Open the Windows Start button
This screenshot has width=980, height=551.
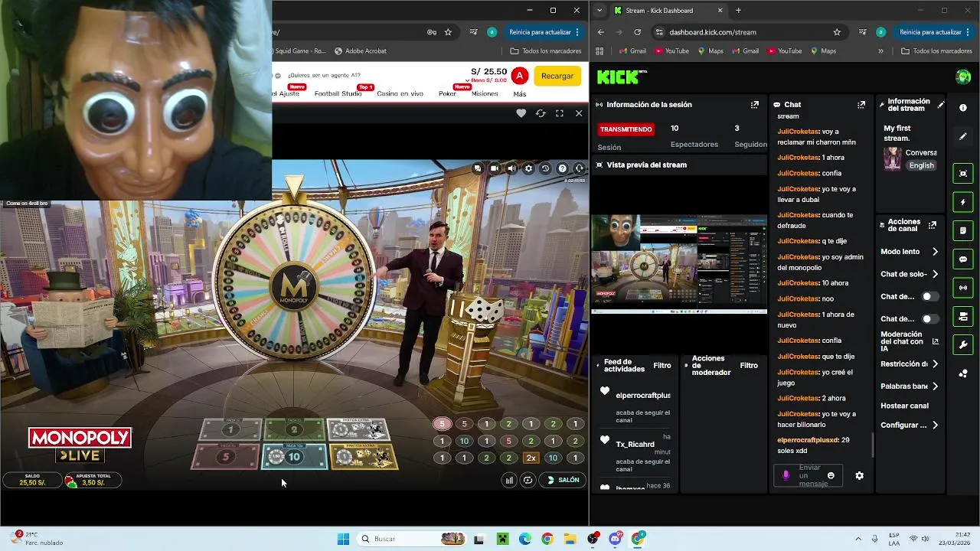coord(343,539)
